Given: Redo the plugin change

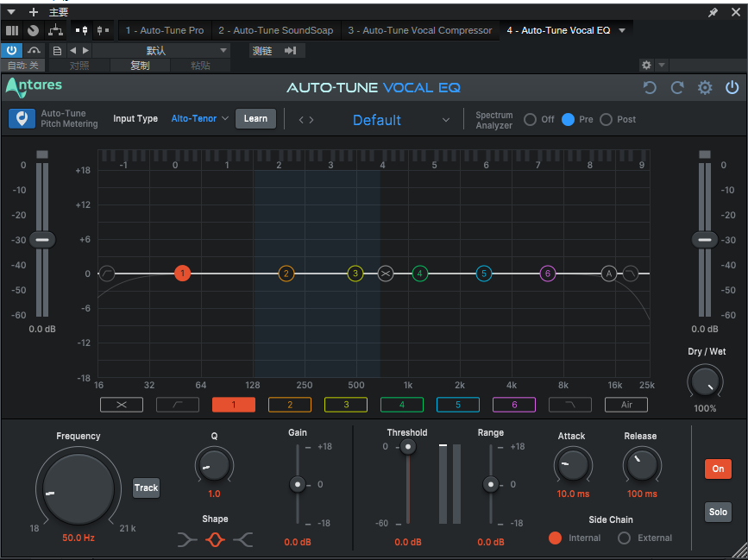Looking at the screenshot, I should 677,88.
